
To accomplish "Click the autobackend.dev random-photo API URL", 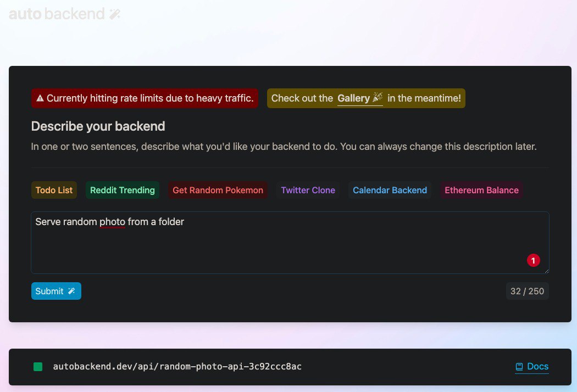I will click(x=177, y=367).
